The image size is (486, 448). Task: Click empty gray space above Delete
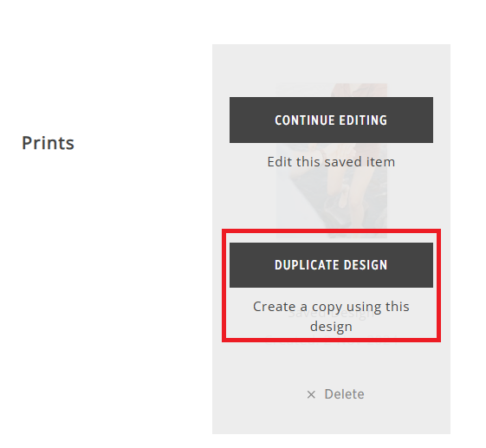(x=331, y=366)
